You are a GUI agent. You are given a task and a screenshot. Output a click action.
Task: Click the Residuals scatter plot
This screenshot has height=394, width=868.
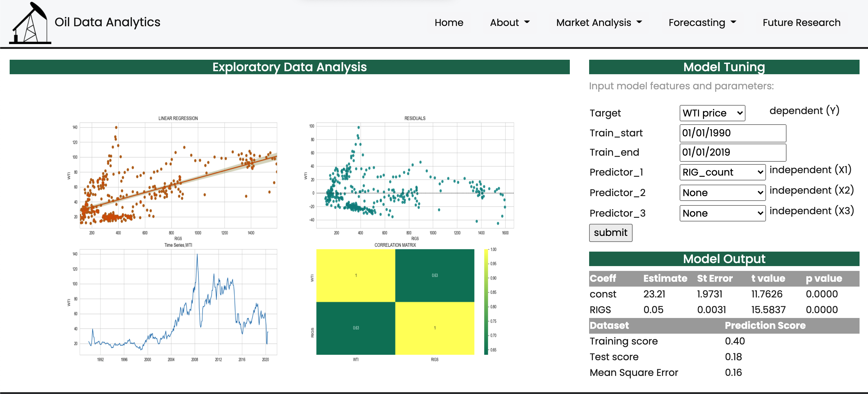415,175
